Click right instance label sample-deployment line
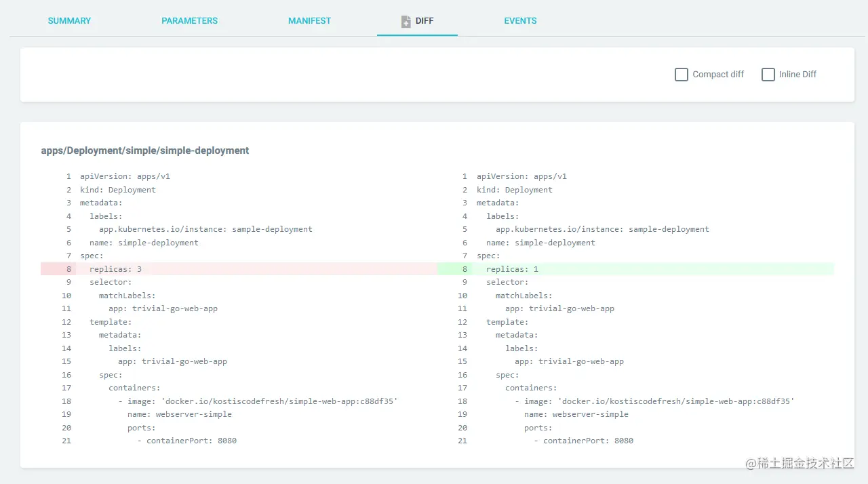868x484 pixels. [602, 229]
